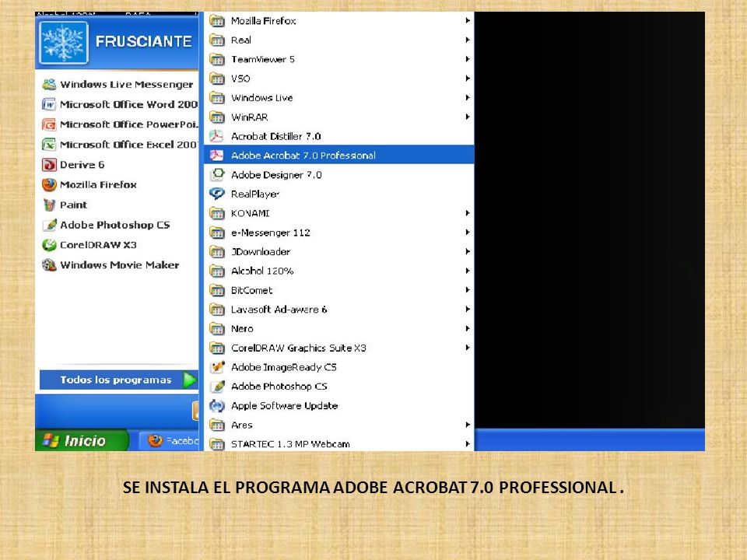Open Adobe Acrobat 7.0 Professional menu entry
The width and height of the screenshot is (747, 560).
(339, 156)
